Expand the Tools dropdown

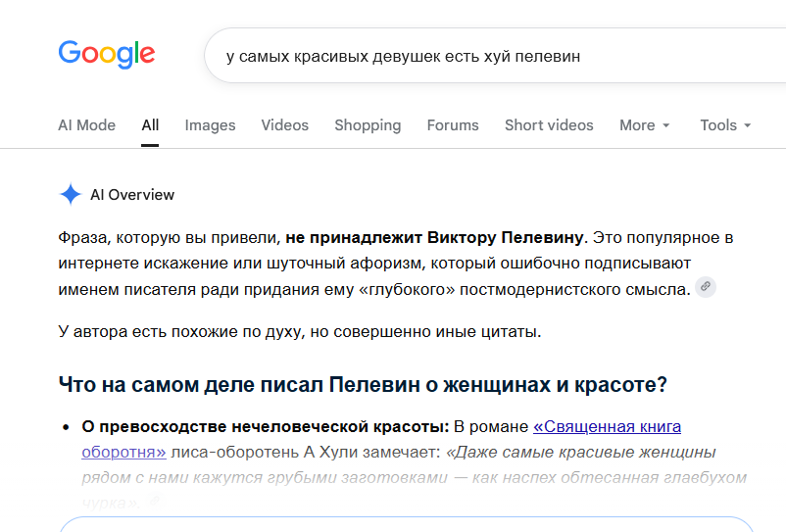(725, 125)
